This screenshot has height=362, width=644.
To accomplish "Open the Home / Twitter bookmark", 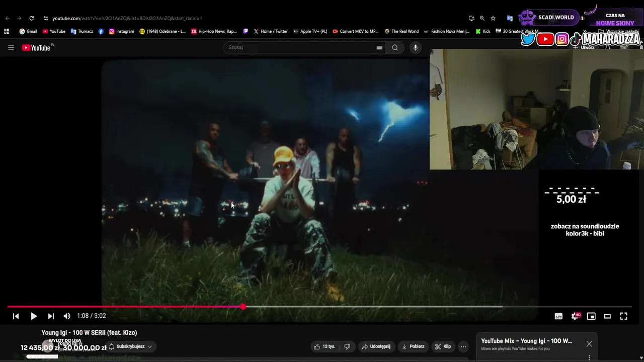I will tap(271, 31).
